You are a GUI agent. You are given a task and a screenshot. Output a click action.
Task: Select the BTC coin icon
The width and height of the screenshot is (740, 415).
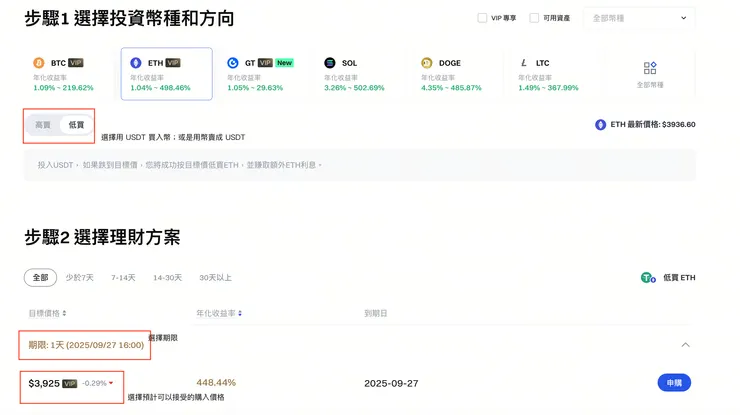click(39, 63)
